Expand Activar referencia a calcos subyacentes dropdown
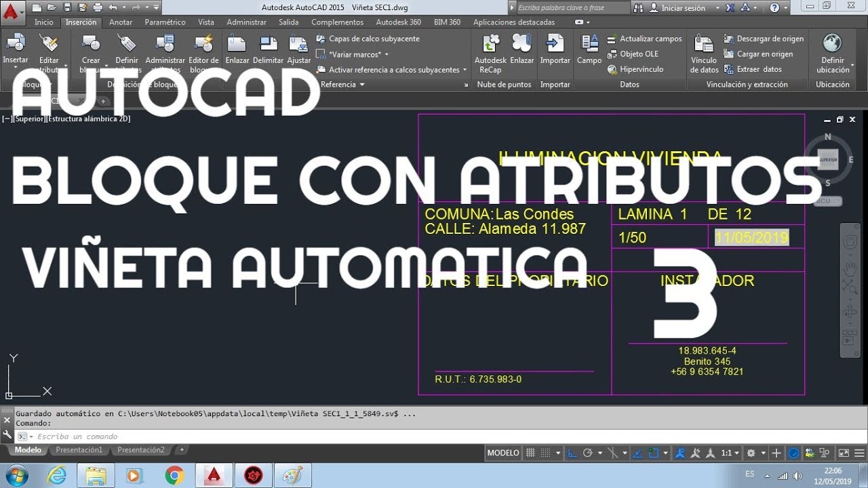 [x=465, y=69]
